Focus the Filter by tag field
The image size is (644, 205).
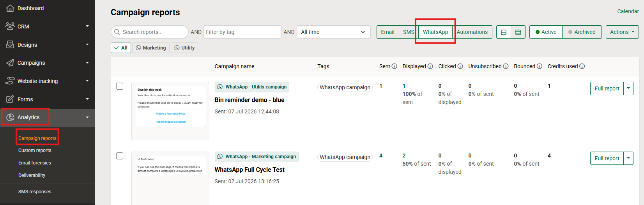pos(242,32)
